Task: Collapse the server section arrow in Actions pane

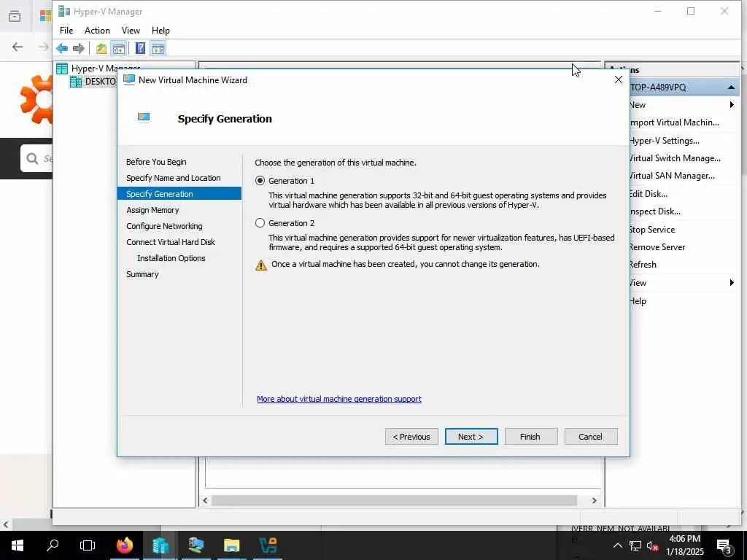Action: [731, 87]
